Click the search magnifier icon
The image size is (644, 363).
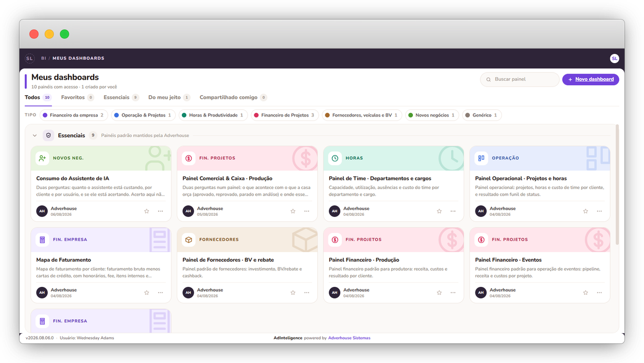[x=488, y=80]
